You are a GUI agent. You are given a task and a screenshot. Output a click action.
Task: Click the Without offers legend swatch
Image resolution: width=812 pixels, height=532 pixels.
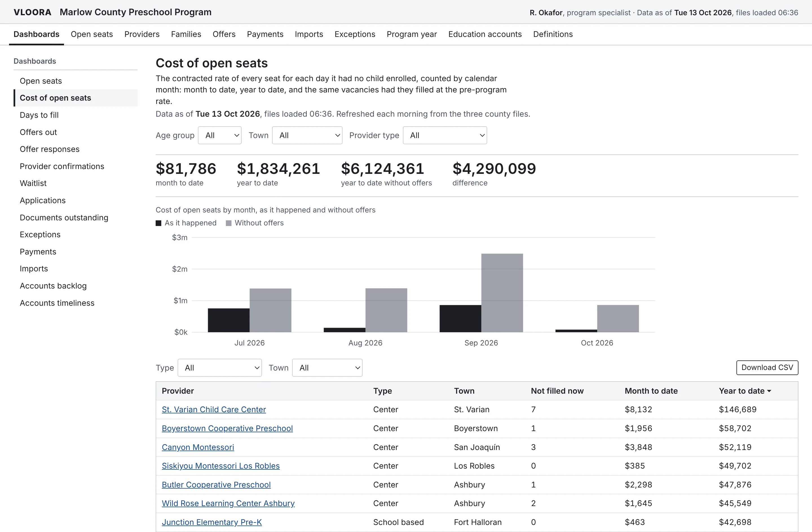(x=229, y=223)
